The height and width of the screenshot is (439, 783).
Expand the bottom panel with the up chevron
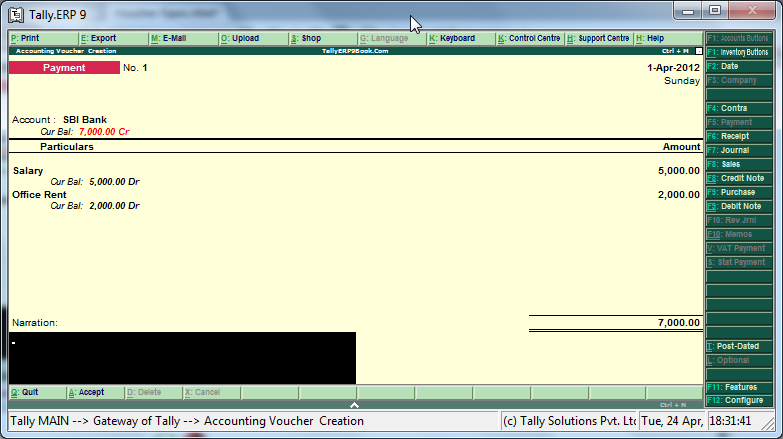tap(354, 405)
